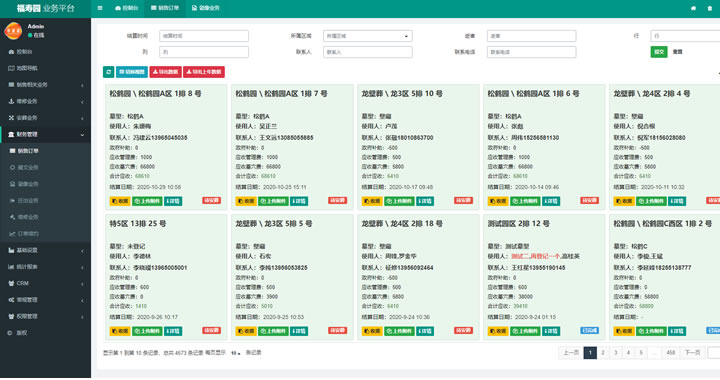
Task: Click the green refresh icon button
Action: (x=108, y=72)
